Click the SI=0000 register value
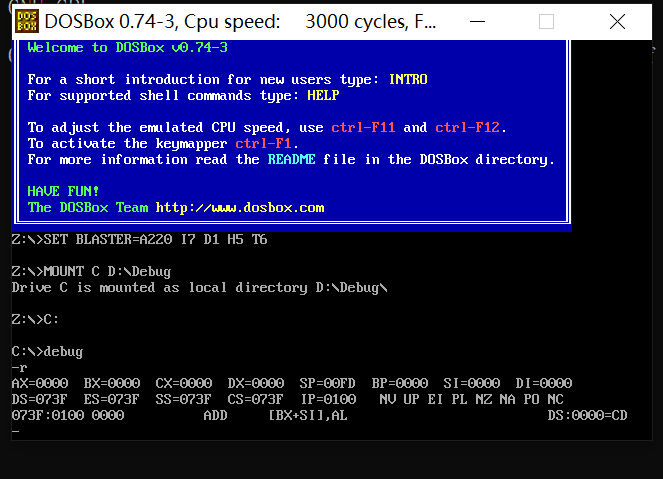Image resolution: width=663 pixels, height=479 pixels. [x=471, y=383]
